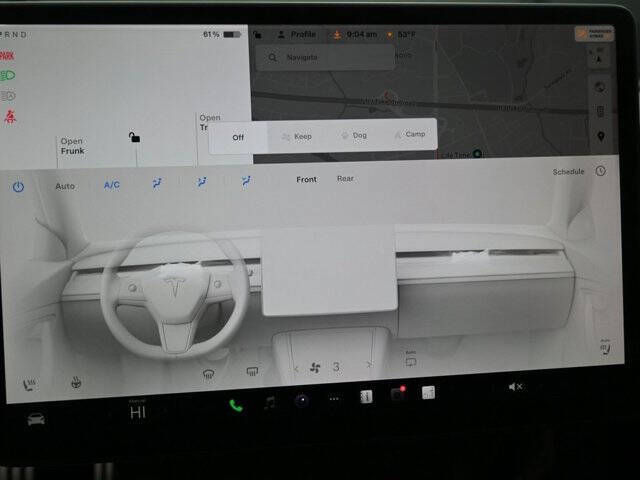The width and height of the screenshot is (640, 480).
Task: Decrease fan speed with left chevron
Action: tap(296, 369)
